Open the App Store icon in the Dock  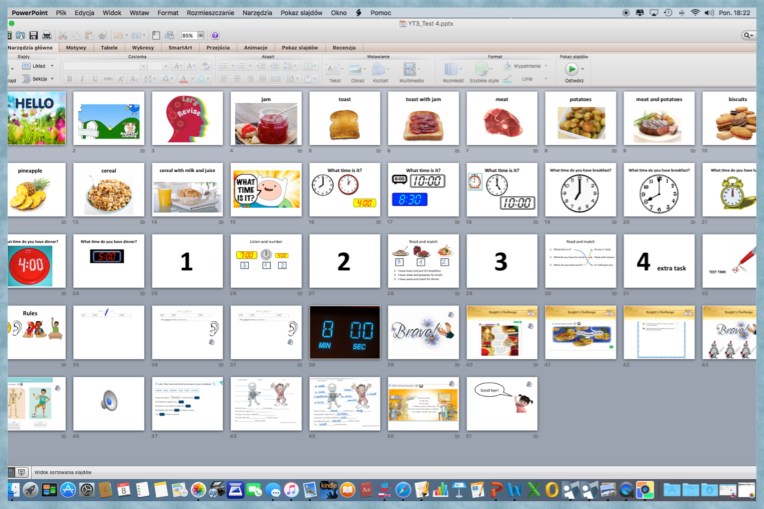tap(68, 490)
